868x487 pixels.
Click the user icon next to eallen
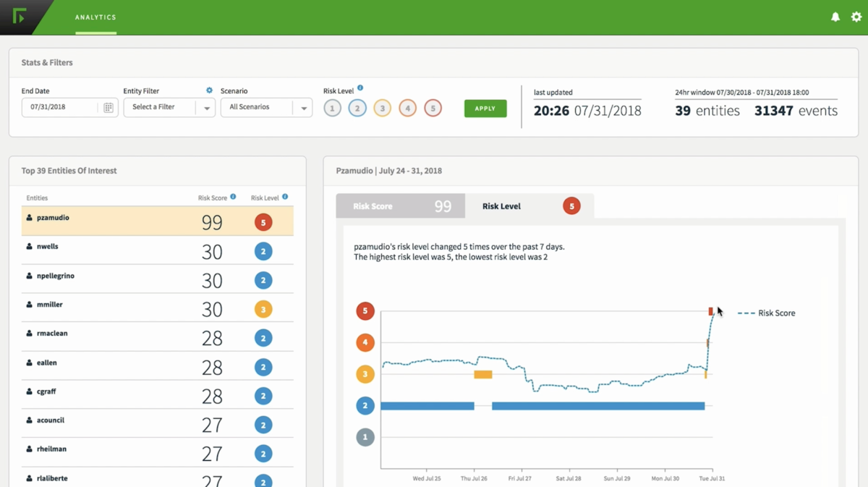pyautogui.click(x=30, y=363)
